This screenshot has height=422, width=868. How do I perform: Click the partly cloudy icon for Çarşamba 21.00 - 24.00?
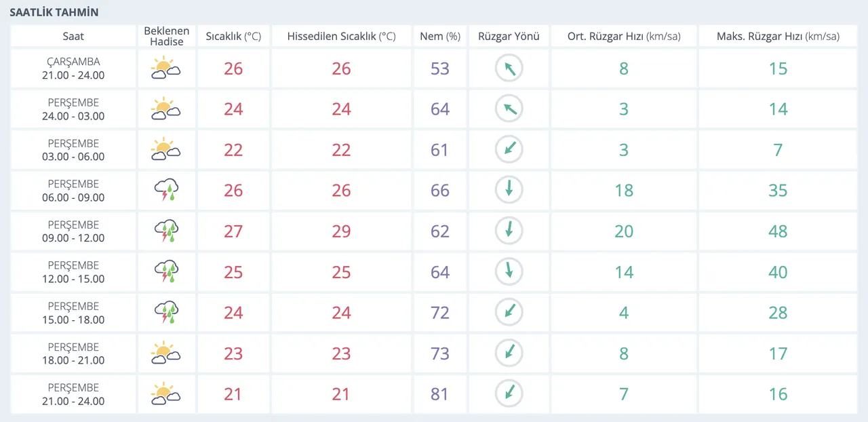pyautogui.click(x=166, y=69)
